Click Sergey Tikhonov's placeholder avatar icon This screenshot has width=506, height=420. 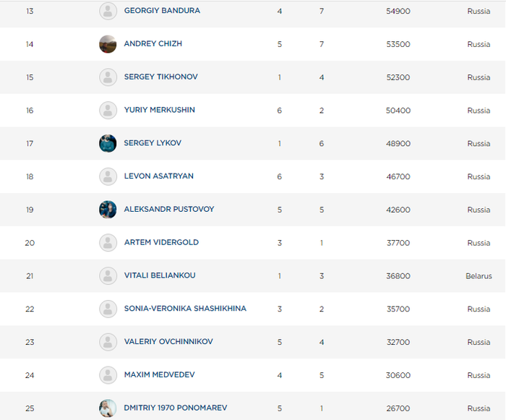[x=108, y=77]
